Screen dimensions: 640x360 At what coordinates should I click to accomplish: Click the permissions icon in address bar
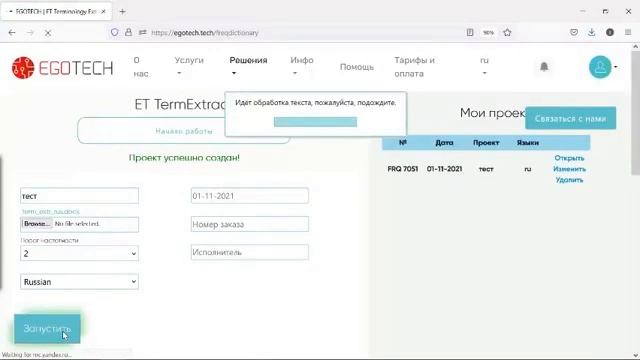coord(142,32)
